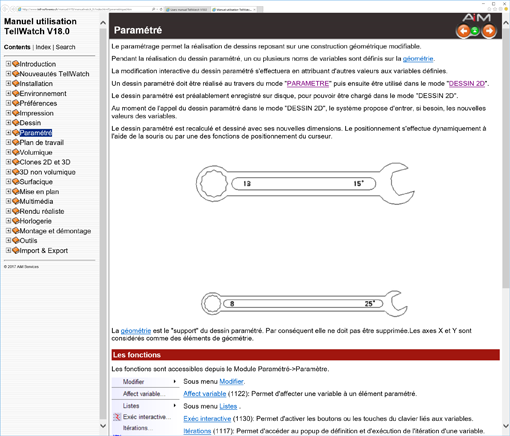510x436 pixels.
Task: Switch to the Users manual TellWatch browser tab
Action: [x=188, y=9]
